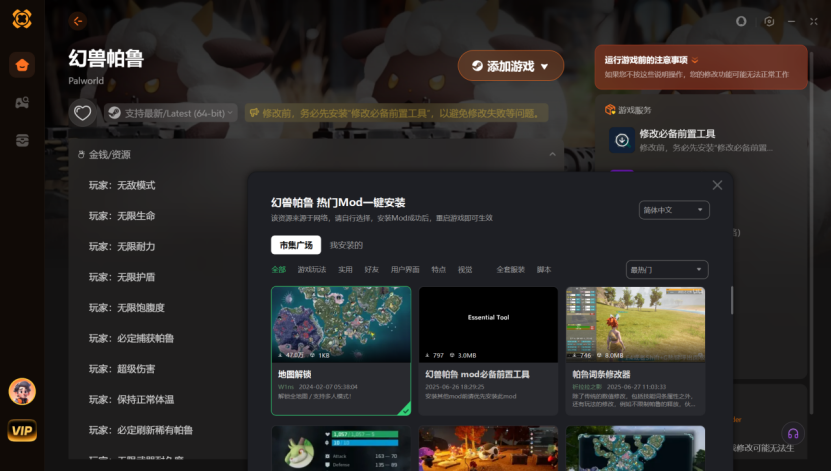Image resolution: width=831 pixels, height=471 pixels.
Task: Select the 特点 category filter
Action: coord(438,270)
